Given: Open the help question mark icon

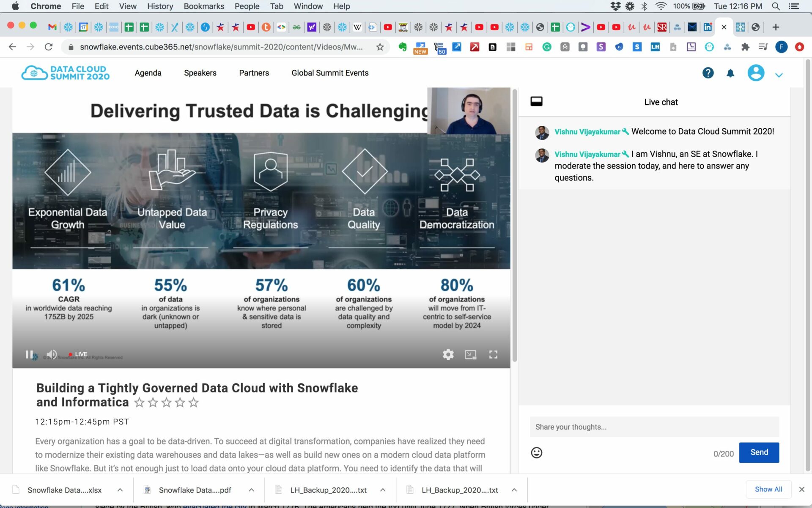Looking at the screenshot, I should 708,73.
